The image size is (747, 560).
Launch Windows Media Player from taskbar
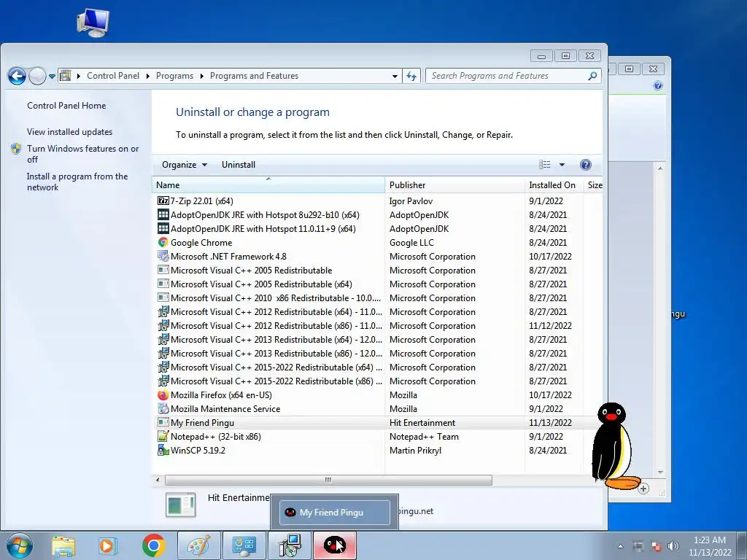(x=107, y=545)
